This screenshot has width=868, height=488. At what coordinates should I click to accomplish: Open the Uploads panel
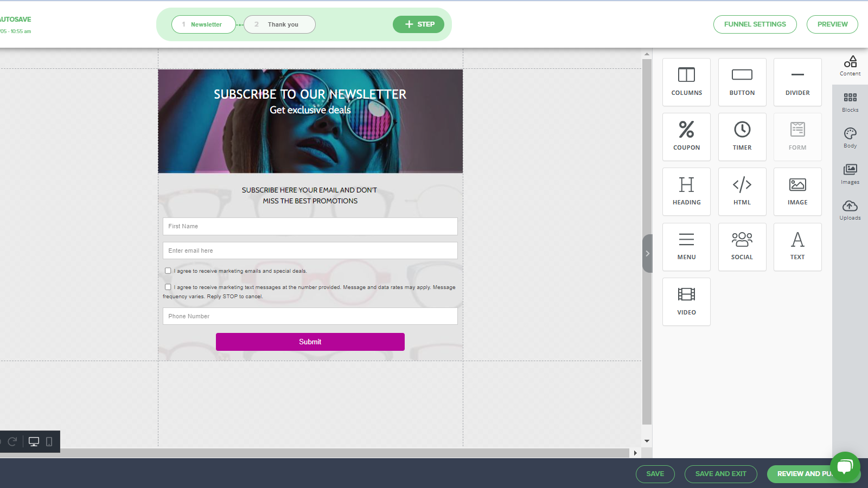[x=849, y=210]
